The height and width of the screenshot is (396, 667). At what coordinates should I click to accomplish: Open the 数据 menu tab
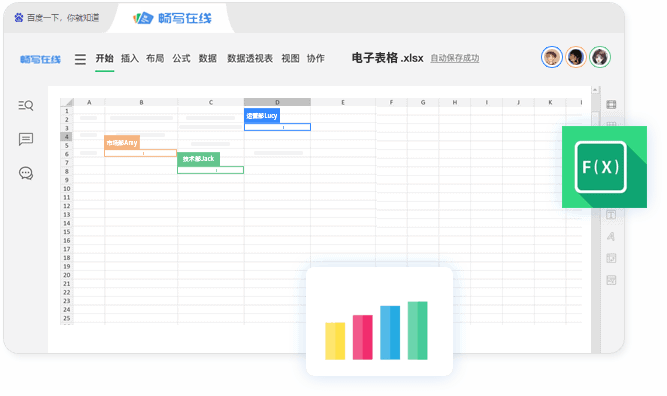pos(208,58)
